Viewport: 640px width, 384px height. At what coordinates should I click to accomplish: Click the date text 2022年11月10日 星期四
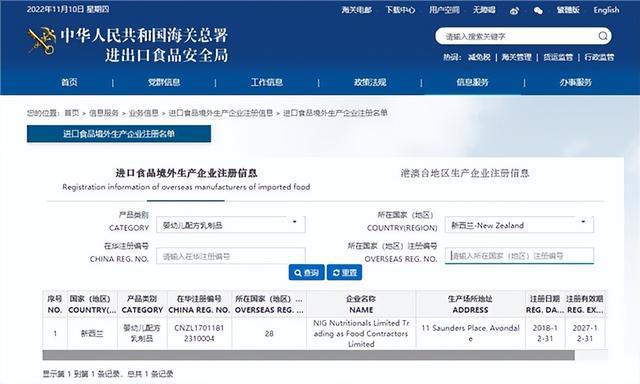68,9
